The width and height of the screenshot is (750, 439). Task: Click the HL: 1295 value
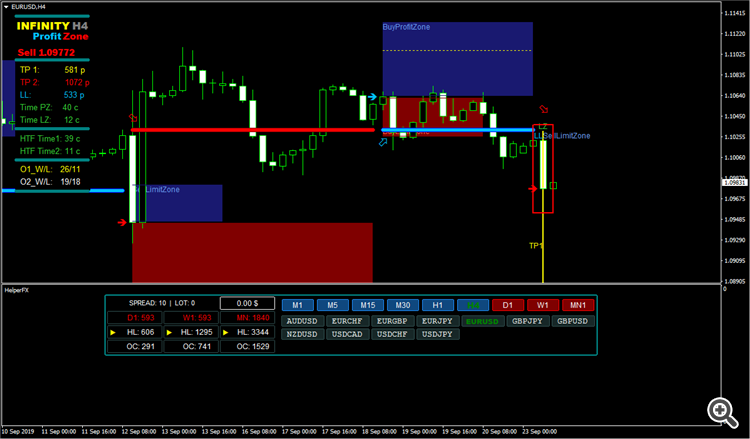point(197,332)
